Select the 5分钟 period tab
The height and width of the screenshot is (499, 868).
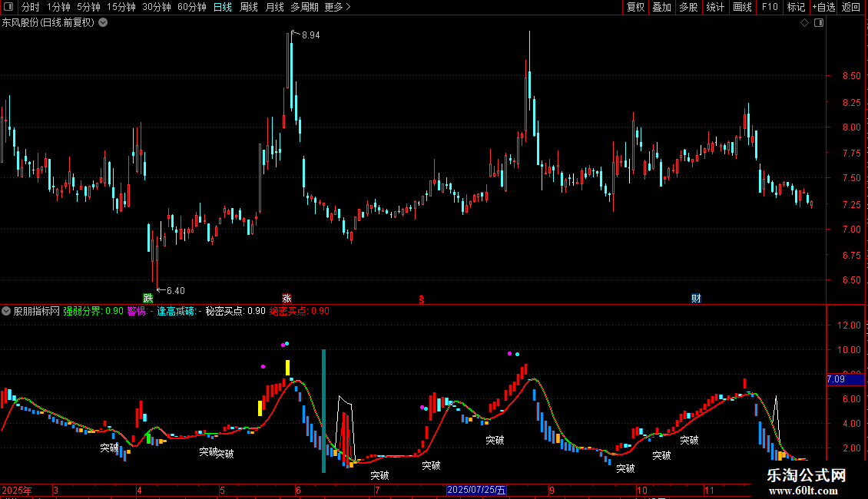point(88,7)
